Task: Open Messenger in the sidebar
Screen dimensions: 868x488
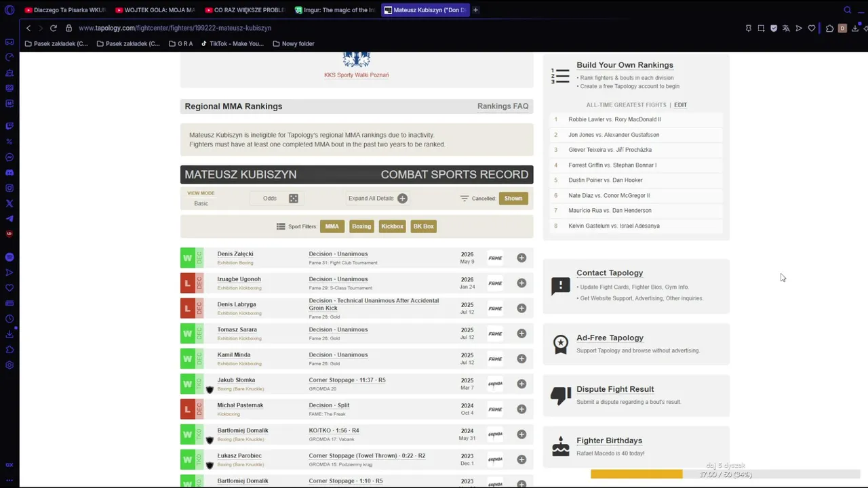Action: point(9,157)
